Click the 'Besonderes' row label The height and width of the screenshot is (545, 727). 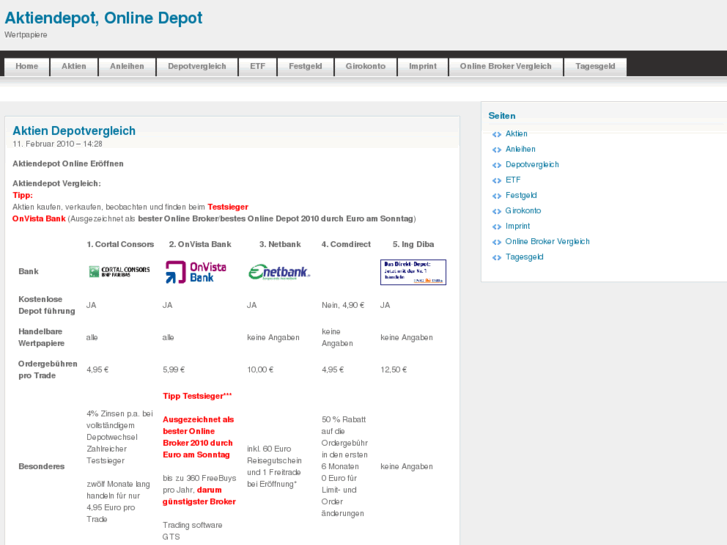(41, 466)
